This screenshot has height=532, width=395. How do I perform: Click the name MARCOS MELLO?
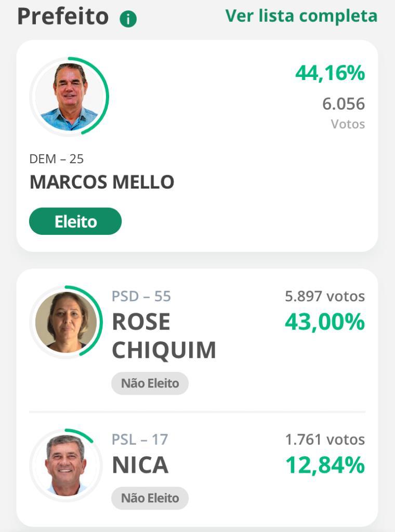102,182
